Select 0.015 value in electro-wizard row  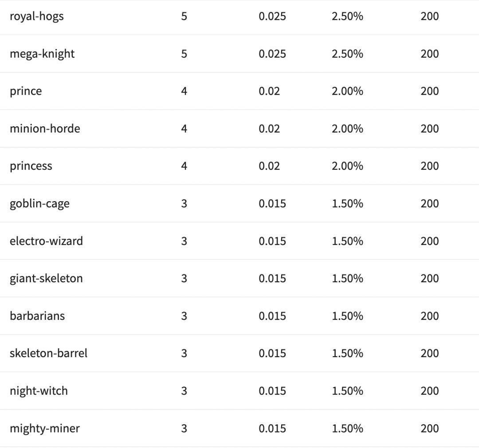pos(272,241)
